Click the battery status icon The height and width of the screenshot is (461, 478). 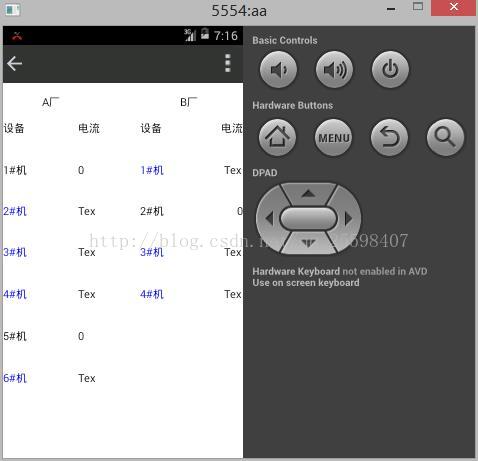point(205,34)
